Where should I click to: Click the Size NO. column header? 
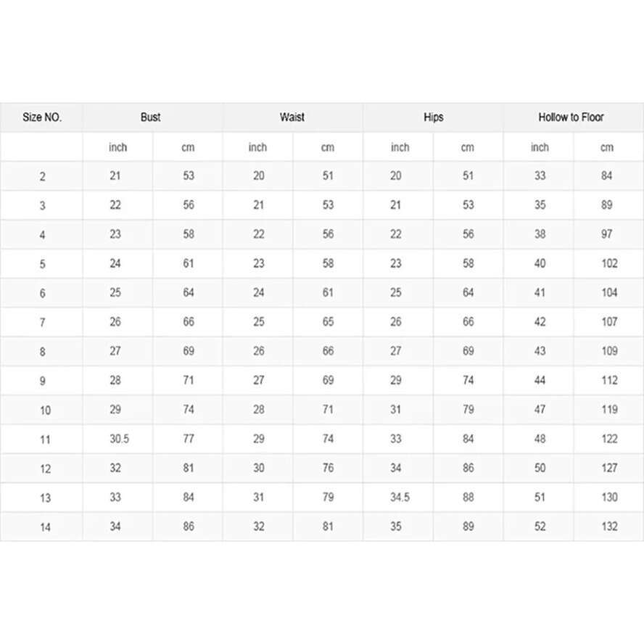tap(42, 117)
